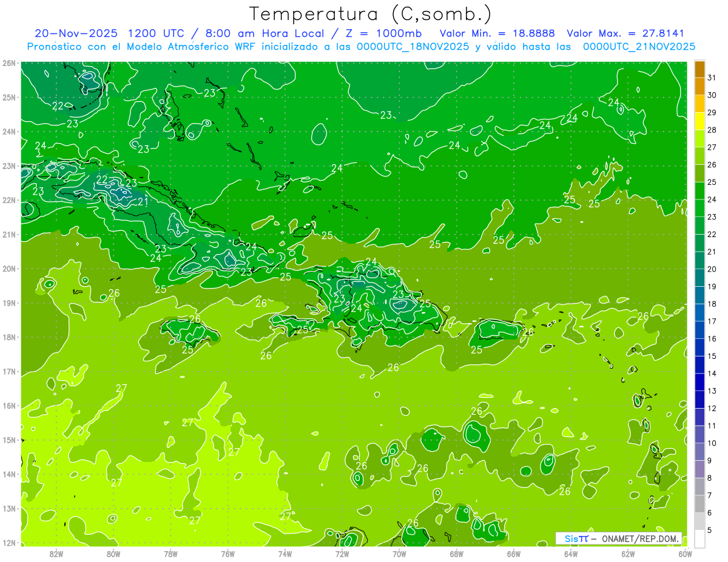Click the 25N latitude axis label
The width and height of the screenshot is (728, 562).
coord(9,97)
